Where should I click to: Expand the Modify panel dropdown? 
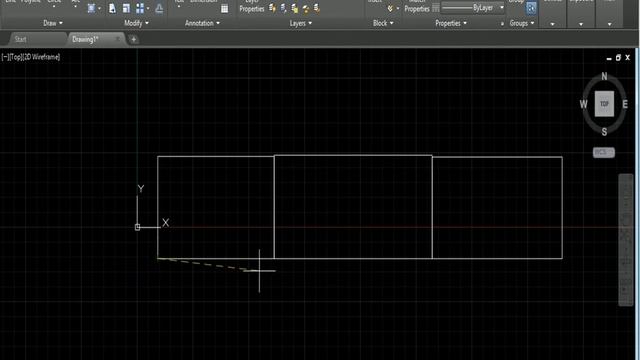(136, 23)
